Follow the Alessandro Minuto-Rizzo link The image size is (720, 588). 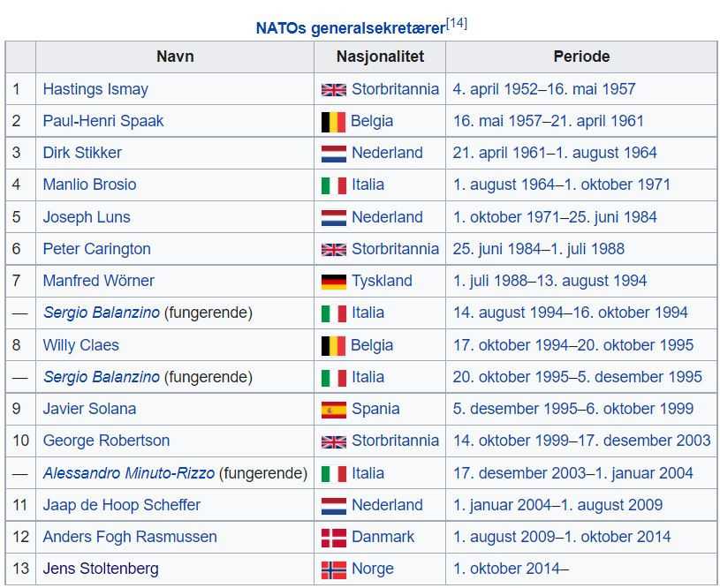[129, 473]
